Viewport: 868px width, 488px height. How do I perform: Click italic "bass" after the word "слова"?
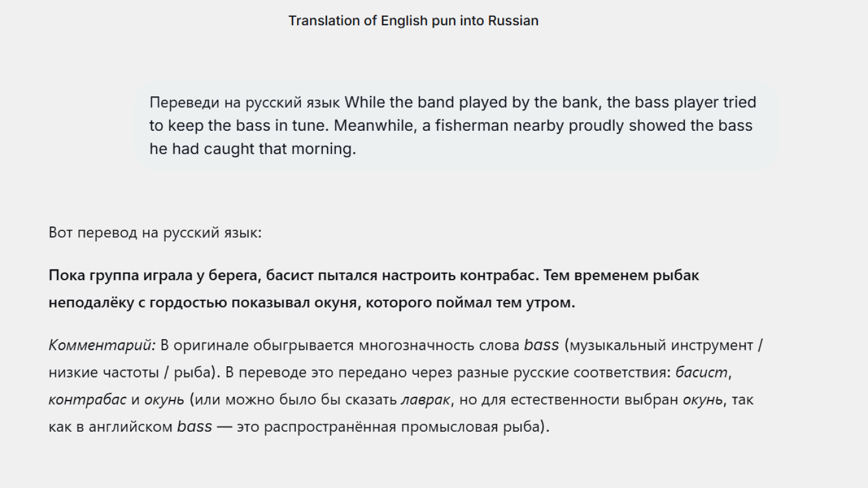(x=541, y=345)
